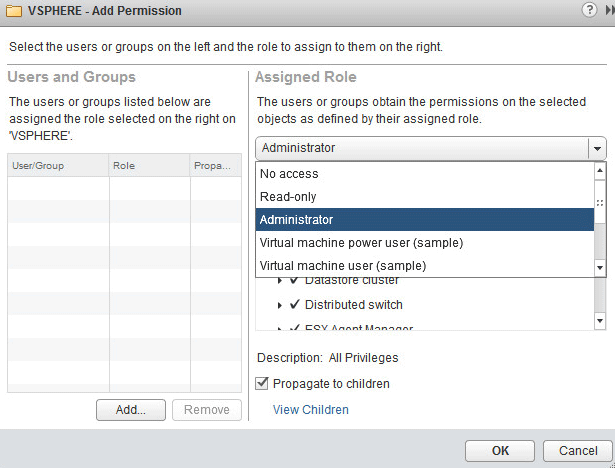615x468 pixels.
Task: Click the Distributed switch label
Action: pyautogui.click(x=354, y=305)
